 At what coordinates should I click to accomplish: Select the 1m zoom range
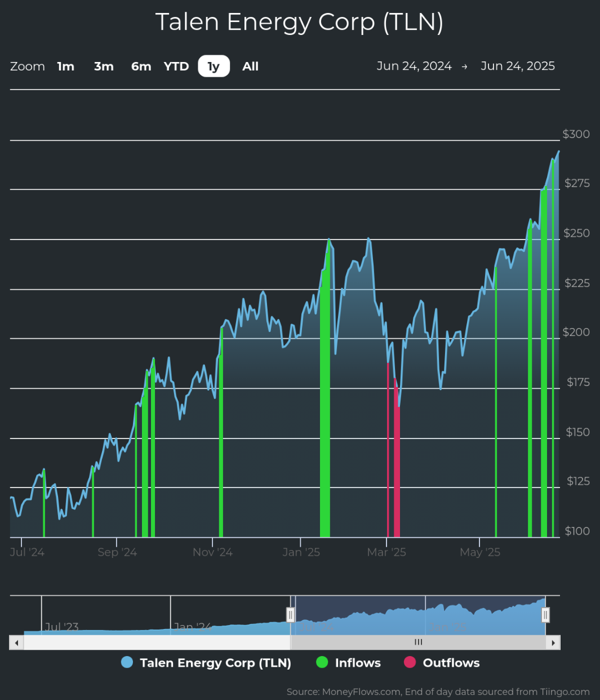[x=66, y=67]
